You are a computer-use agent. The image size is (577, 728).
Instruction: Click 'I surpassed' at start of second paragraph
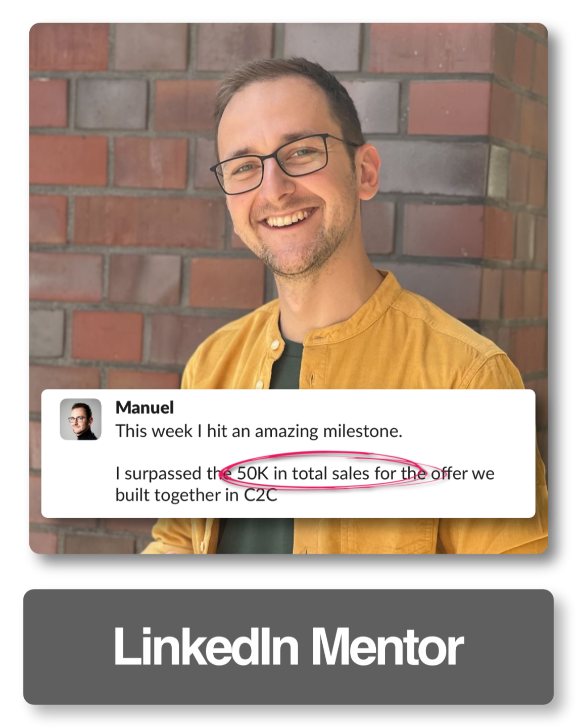coord(158,474)
